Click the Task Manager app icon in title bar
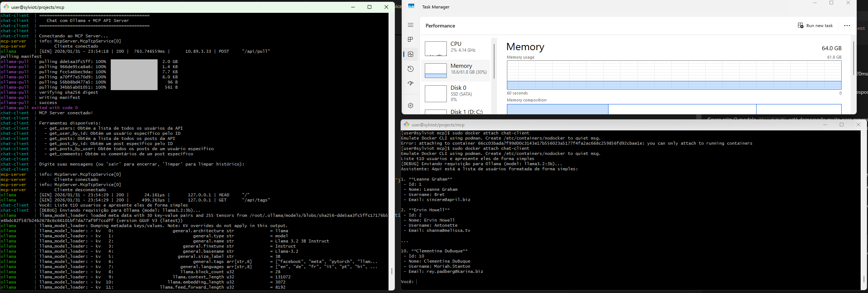Viewport: 868px width, 293px height. click(x=411, y=6)
